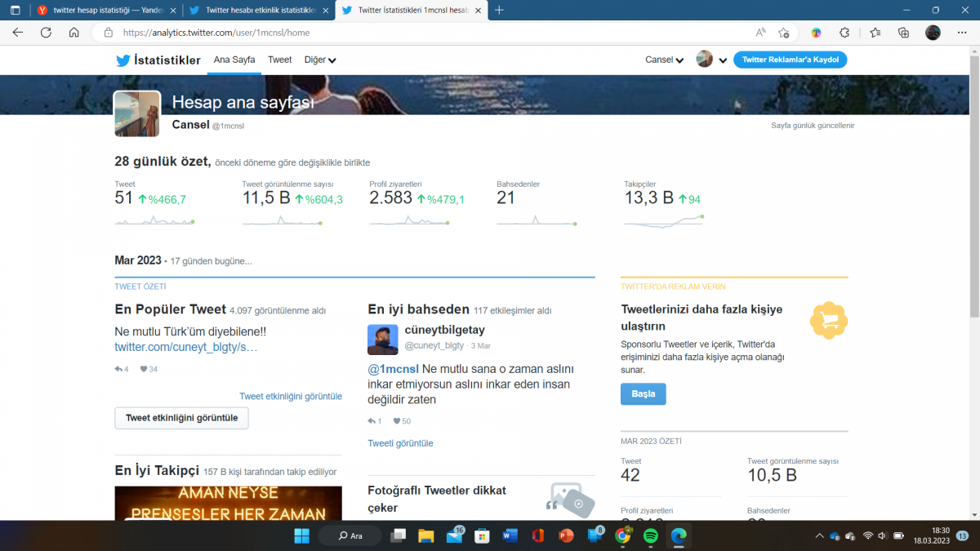This screenshot has height=551, width=980.
Task: Click Cansel's profile picture thumbnail
Action: [x=137, y=113]
